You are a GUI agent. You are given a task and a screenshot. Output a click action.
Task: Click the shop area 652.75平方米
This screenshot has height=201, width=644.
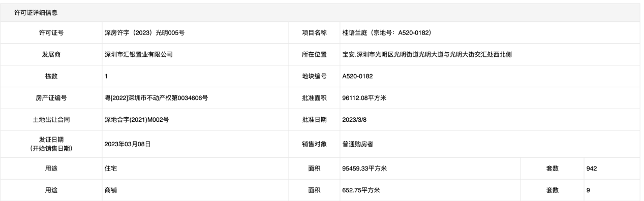click(x=361, y=190)
